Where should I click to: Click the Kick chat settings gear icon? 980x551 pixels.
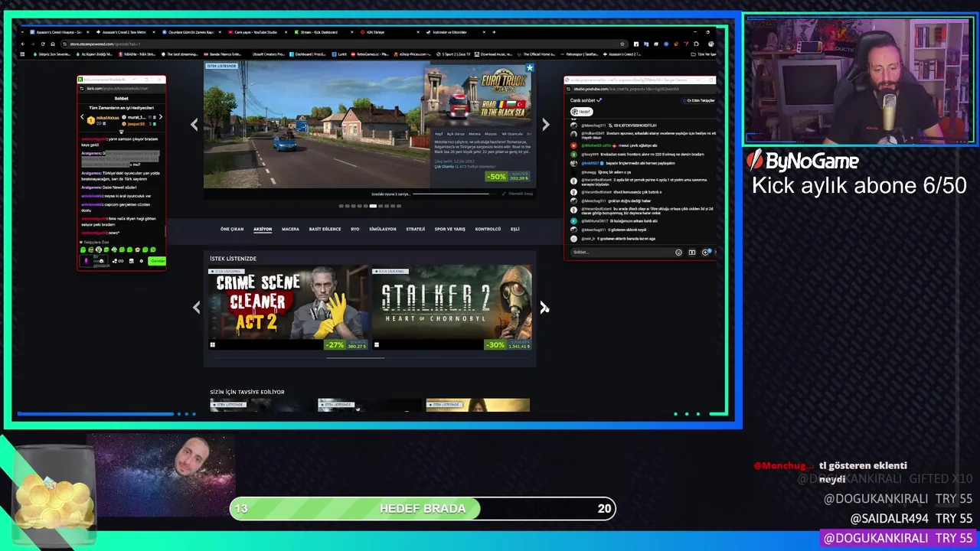(142, 261)
